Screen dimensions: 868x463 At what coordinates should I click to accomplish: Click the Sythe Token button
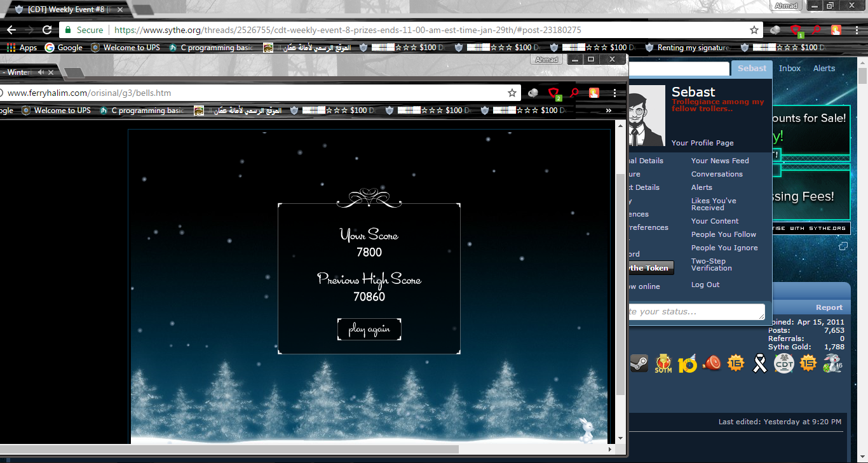(651, 268)
